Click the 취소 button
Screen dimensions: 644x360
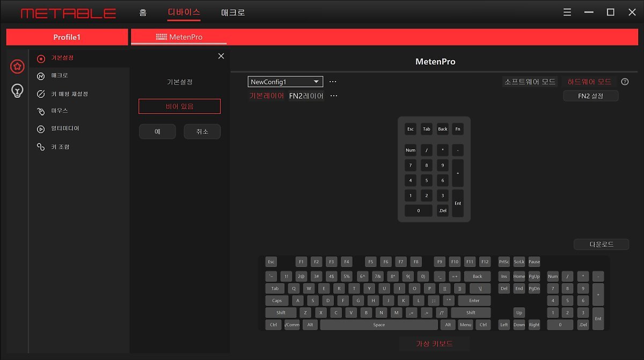click(x=202, y=132)
